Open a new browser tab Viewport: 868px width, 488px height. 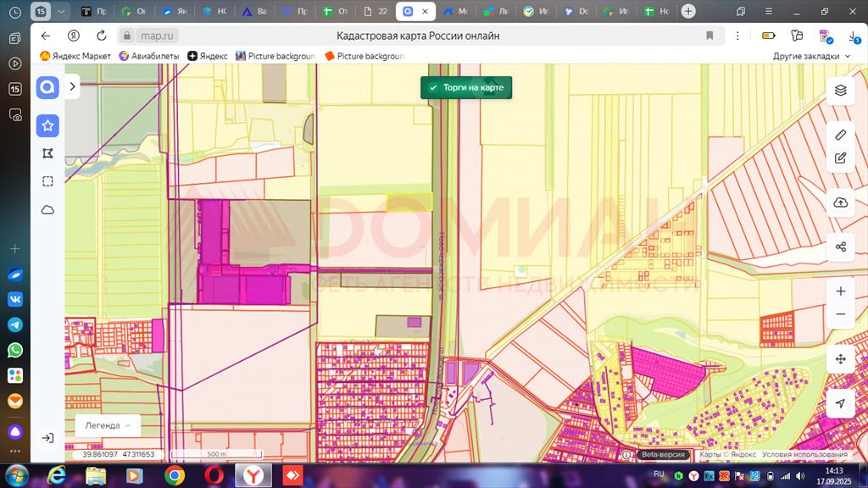click(688, 12)
